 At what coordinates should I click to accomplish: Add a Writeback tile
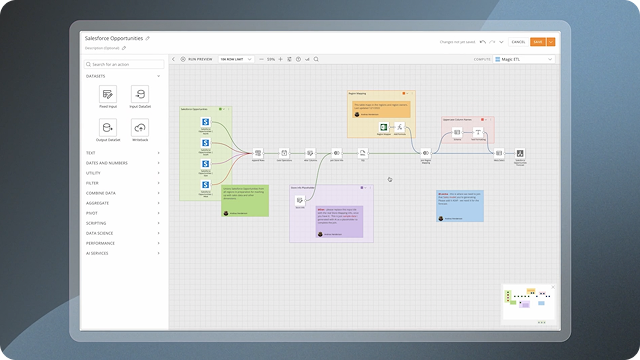coord(140,128)
